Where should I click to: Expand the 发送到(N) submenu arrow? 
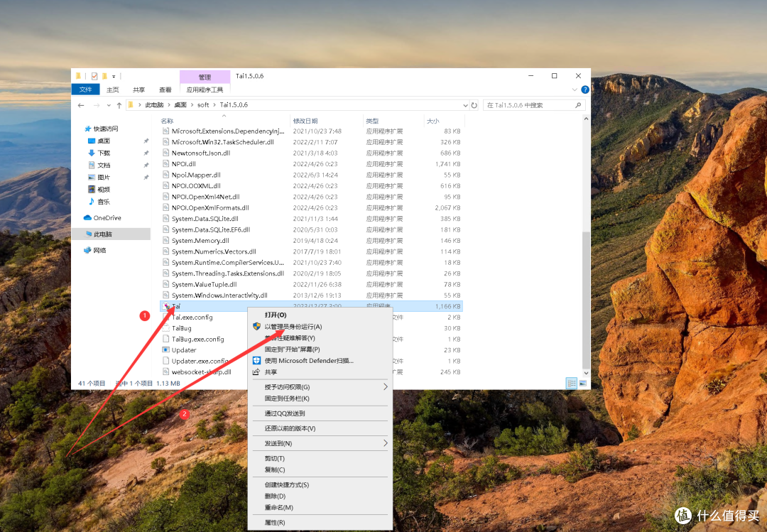tap(386, 443)
